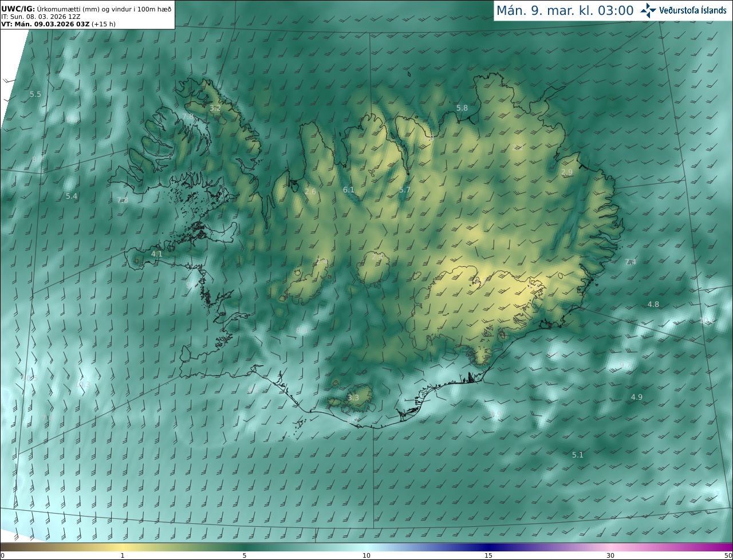The height and width of the screenshot is (560, 733).
Task: Click the 2.9 value in the northeast
Action: 567,172
